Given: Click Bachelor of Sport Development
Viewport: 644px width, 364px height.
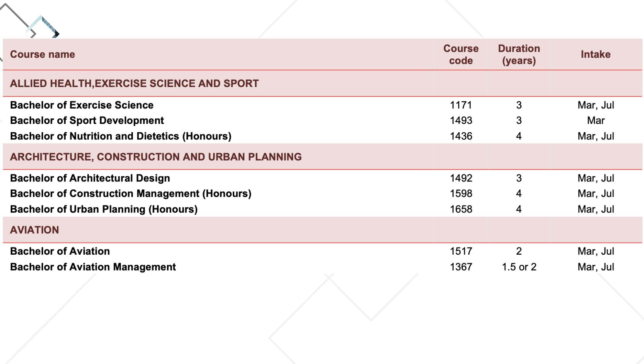Looking at the screenshot, I should 87,121.
